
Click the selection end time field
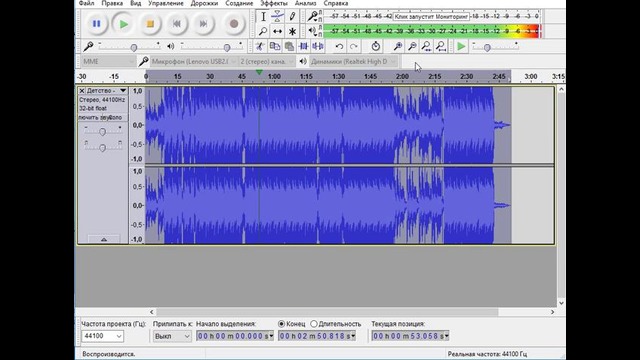(x=317, y=336)
